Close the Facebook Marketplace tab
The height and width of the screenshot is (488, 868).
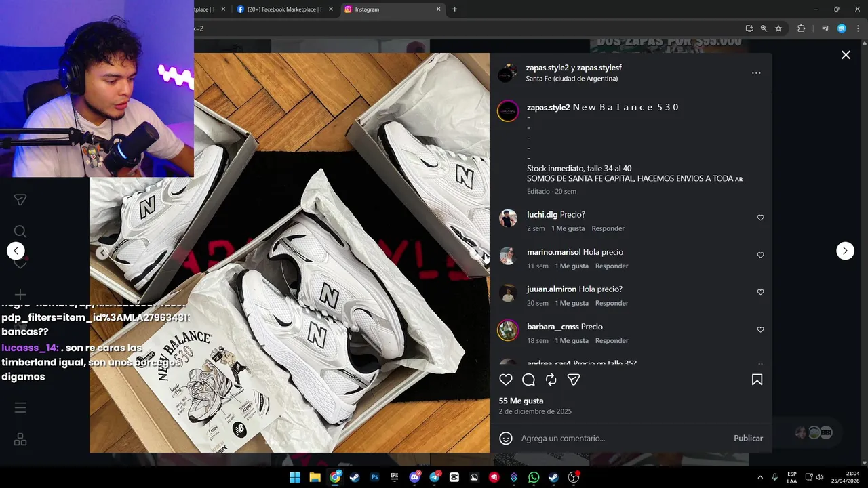click(331, 9)
